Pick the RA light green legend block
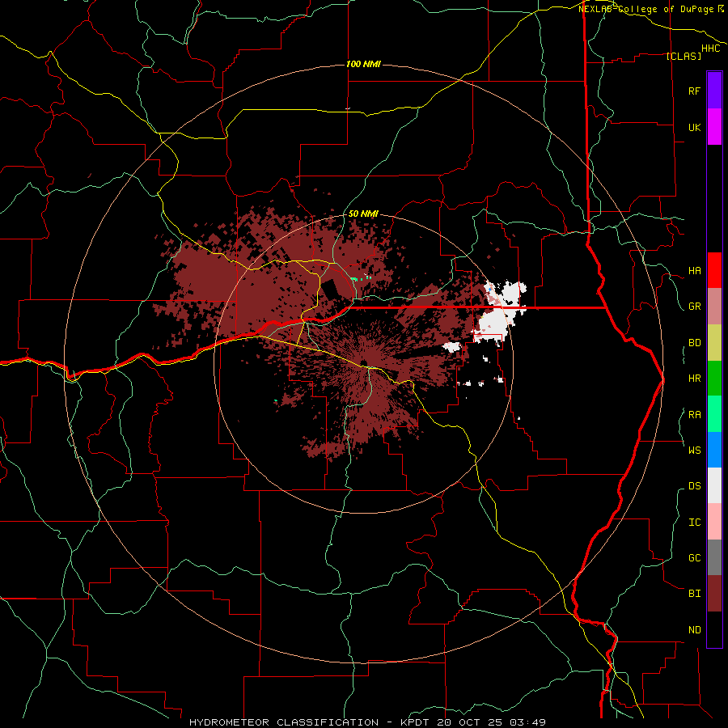 coord(714,414)
